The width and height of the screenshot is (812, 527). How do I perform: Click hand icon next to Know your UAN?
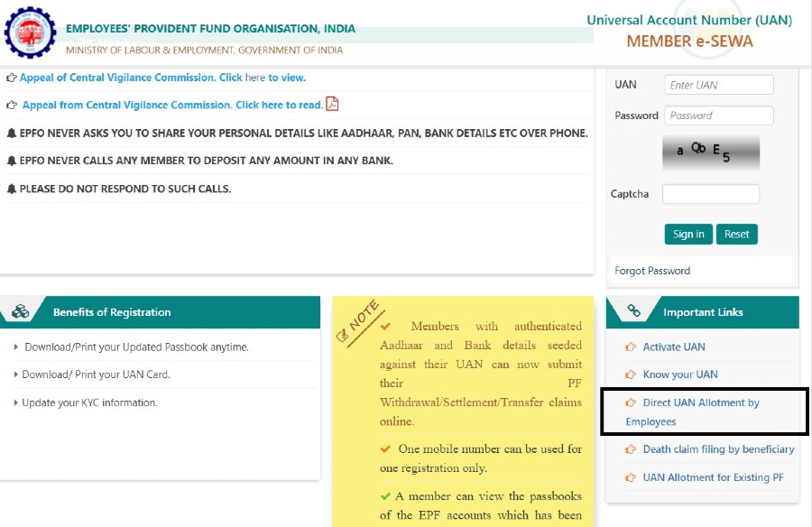631,374
